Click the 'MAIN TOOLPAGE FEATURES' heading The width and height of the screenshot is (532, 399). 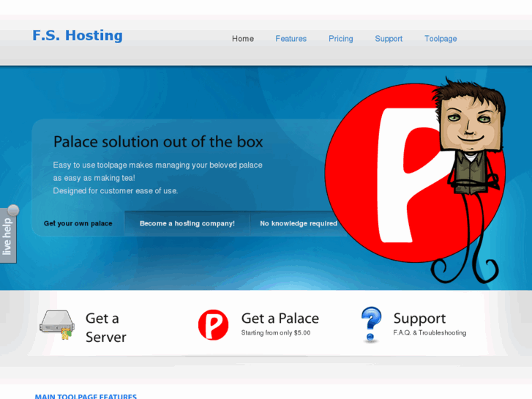[x=86, y=396]
